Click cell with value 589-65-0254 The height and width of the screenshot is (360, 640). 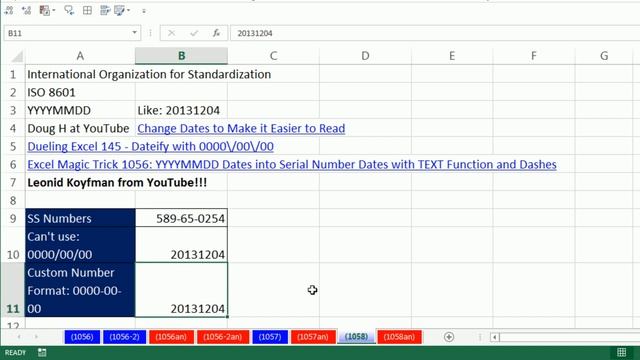[x=181, y=218]
